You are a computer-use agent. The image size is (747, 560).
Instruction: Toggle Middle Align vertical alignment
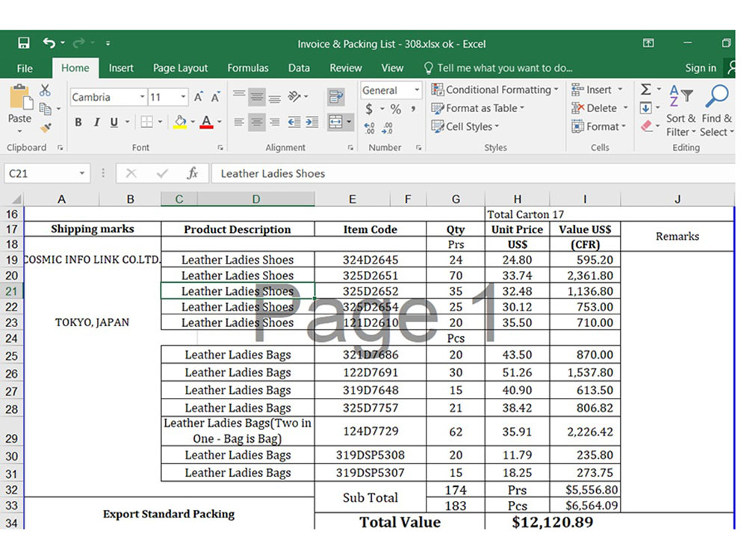(x=257, y=97)
